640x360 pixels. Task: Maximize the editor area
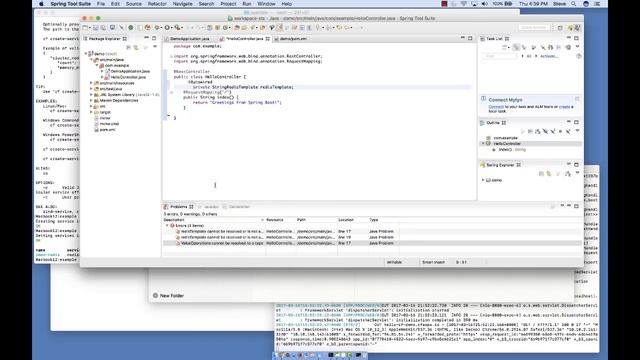tap(470, 38)
